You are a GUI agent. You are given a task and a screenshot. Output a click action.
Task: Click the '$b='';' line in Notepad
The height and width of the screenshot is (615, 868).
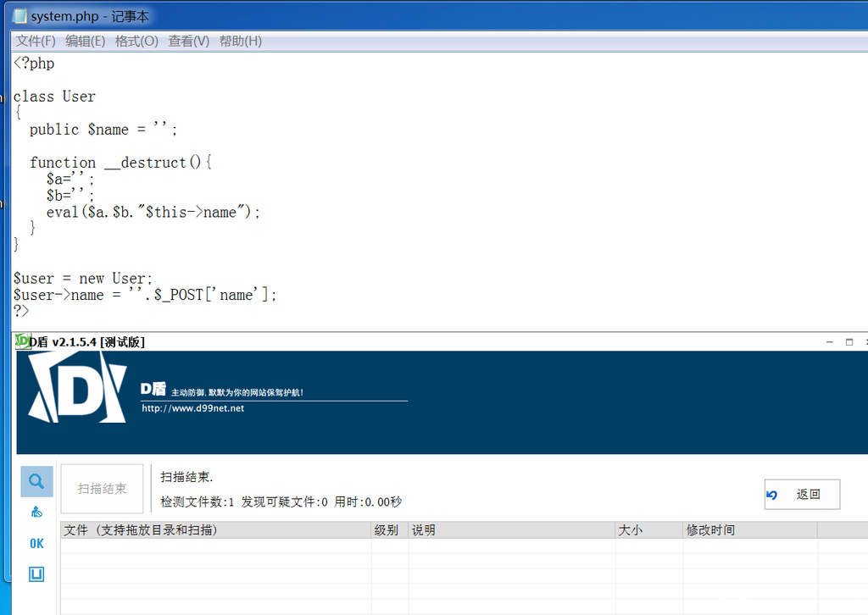coord(70,196)
